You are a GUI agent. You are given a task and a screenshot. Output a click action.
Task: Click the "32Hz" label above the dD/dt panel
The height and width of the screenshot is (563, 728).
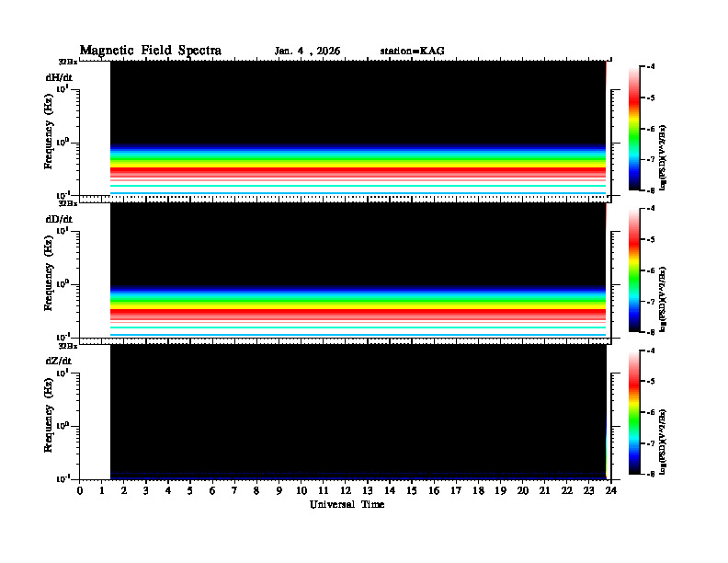click(x=68, y=203)
